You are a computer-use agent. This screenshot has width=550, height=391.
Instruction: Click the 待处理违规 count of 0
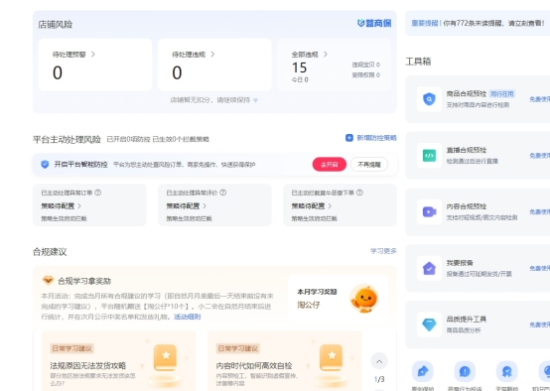[x=177, y=73]
